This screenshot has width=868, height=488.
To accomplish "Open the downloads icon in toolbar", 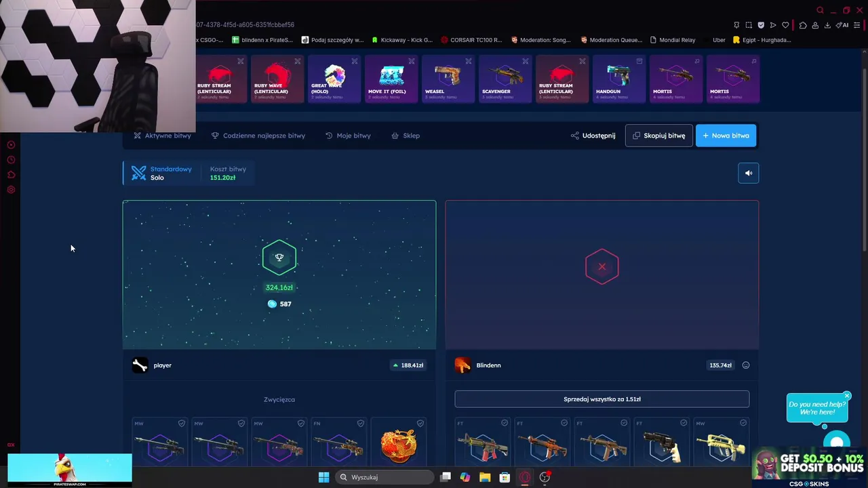I will coord(827,25).
